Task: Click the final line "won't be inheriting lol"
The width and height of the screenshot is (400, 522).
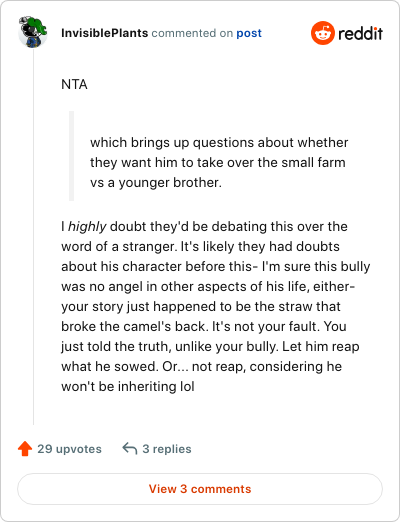Action: pos(128,386)
